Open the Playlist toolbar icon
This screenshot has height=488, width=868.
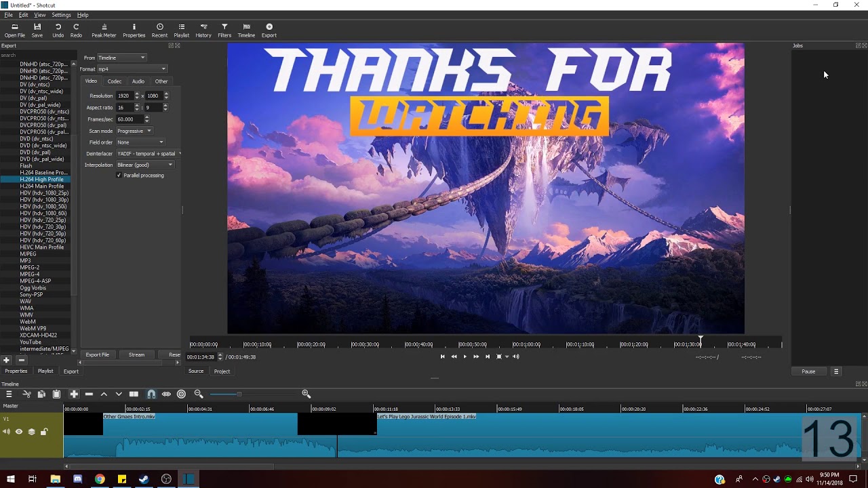181,30
